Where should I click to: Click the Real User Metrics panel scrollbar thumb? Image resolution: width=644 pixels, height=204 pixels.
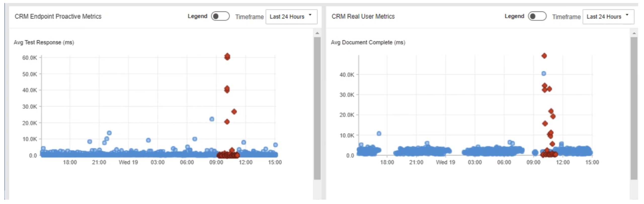tap(634, 108)
